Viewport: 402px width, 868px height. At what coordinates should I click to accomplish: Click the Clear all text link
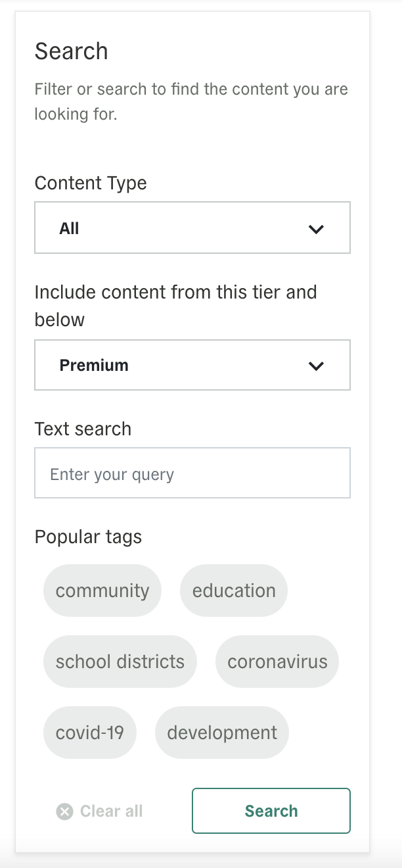[111, 811]
